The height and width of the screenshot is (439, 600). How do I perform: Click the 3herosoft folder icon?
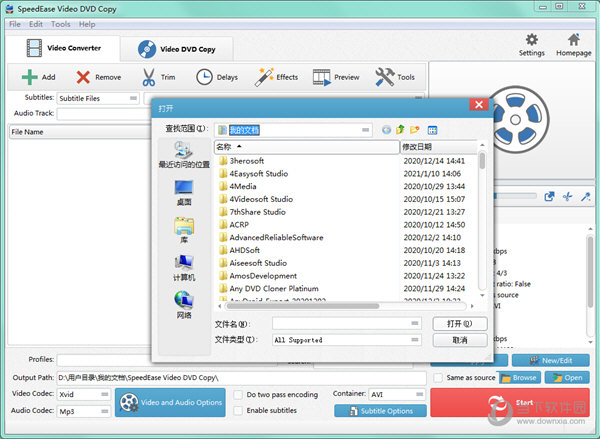point(223,161)
